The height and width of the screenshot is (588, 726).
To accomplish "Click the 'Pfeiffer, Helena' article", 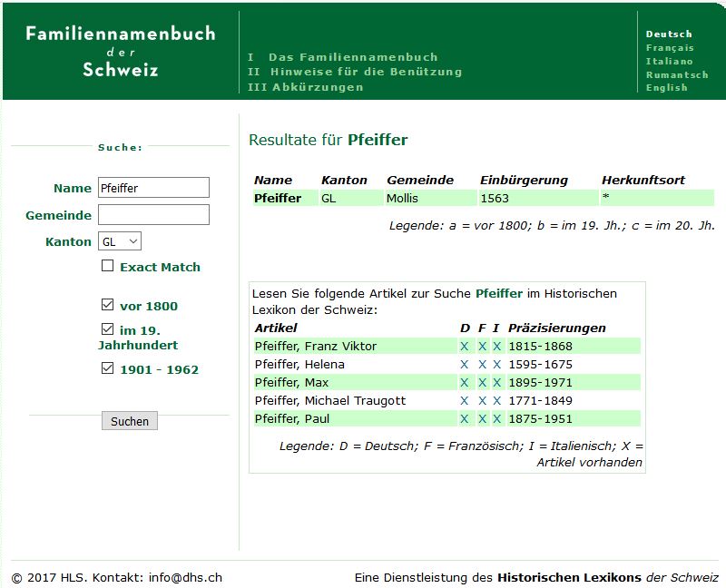I will click(x=299, y=364).
